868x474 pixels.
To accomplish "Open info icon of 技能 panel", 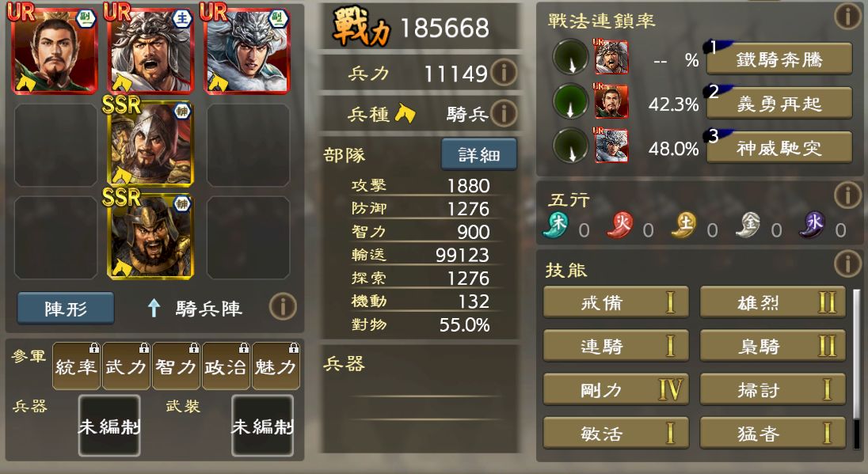I will coord(847,264).
